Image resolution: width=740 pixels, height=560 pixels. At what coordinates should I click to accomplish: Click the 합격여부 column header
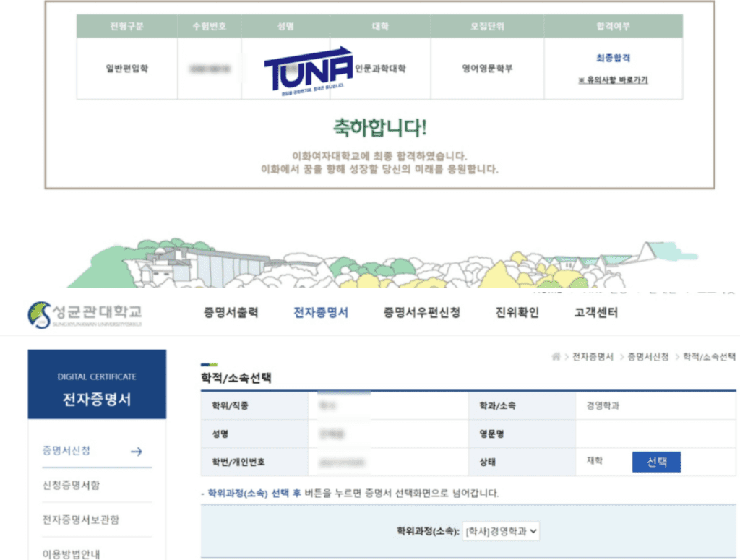(613, 27)
